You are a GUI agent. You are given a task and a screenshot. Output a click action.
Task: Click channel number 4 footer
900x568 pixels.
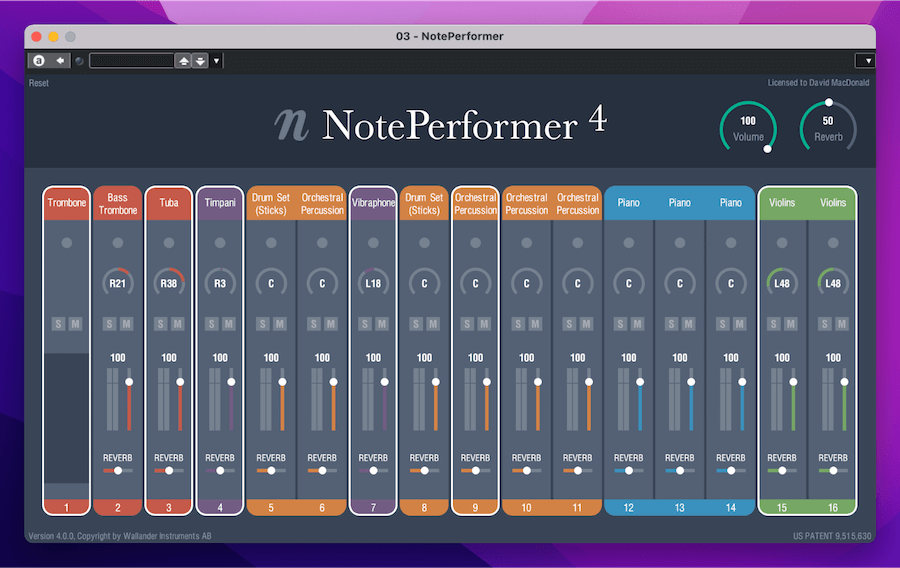220,507
